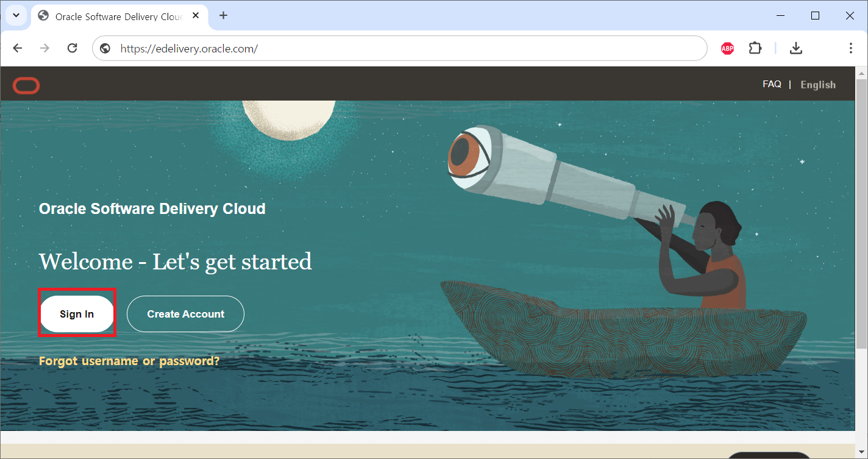The height and width of the screenshot is (459, 868).
Task: Open a new tab with plus button
Action: pos(223,15)
